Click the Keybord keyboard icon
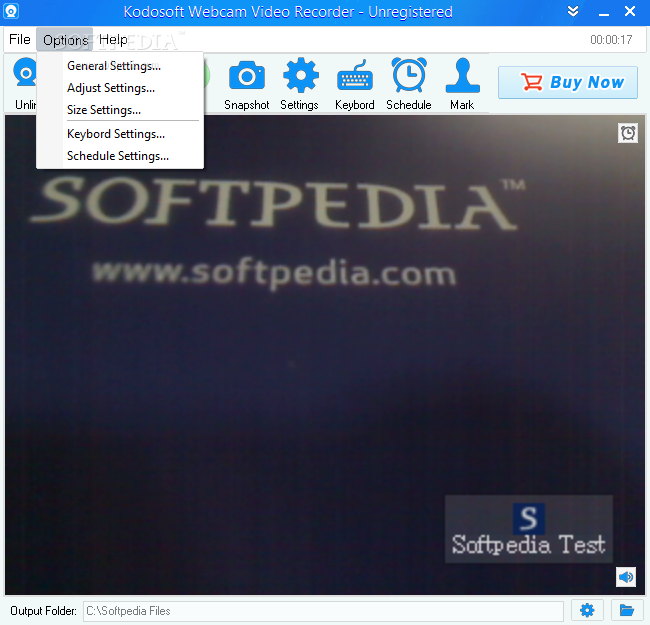This screenshot has height=625, width=650. (355, 75)
